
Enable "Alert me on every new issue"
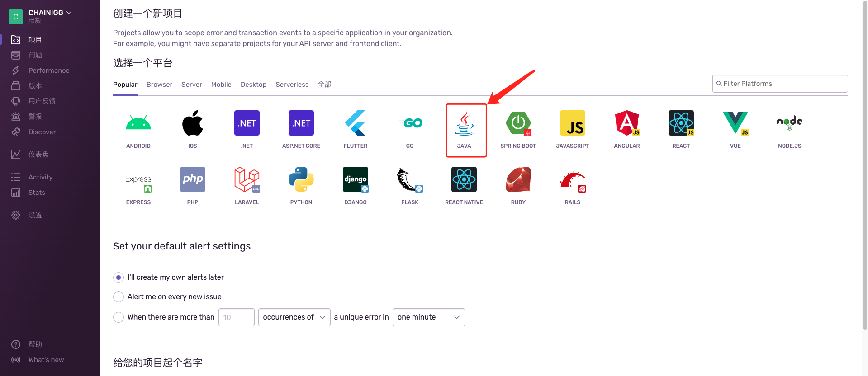[119, 297]
